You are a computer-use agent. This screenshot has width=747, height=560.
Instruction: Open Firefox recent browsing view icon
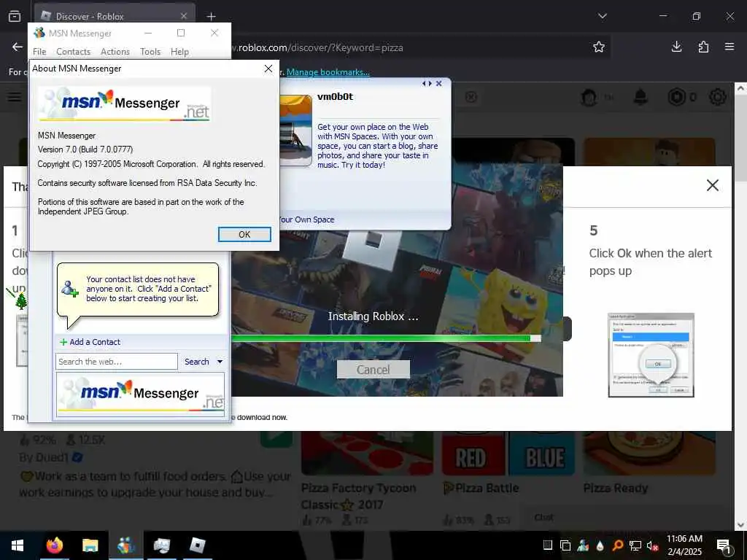15,16
